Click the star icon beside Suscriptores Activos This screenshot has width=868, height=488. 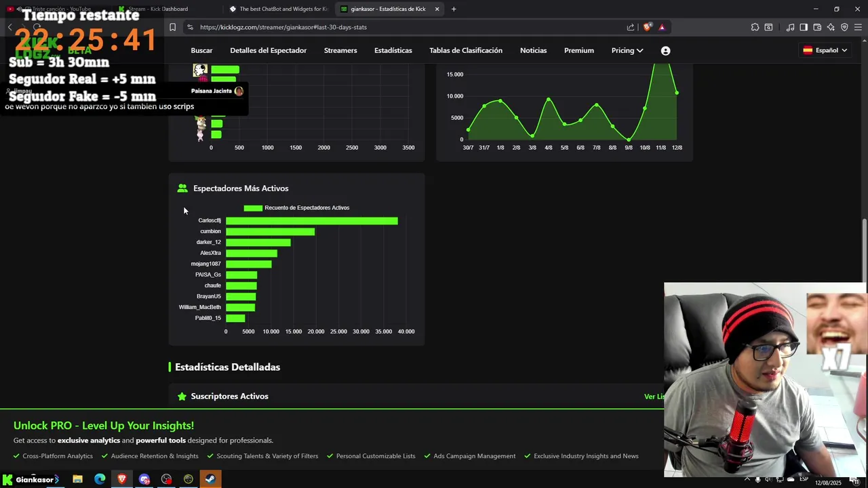[x=182, y=396]
